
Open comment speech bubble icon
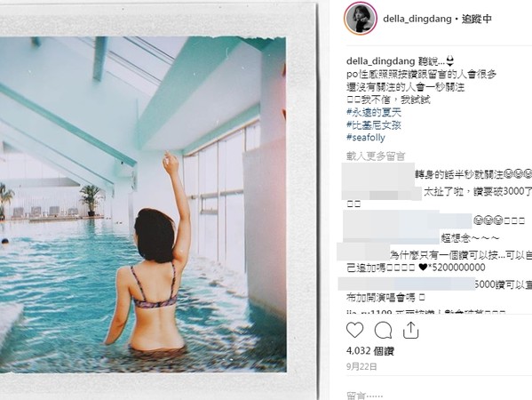click(383, 331)
